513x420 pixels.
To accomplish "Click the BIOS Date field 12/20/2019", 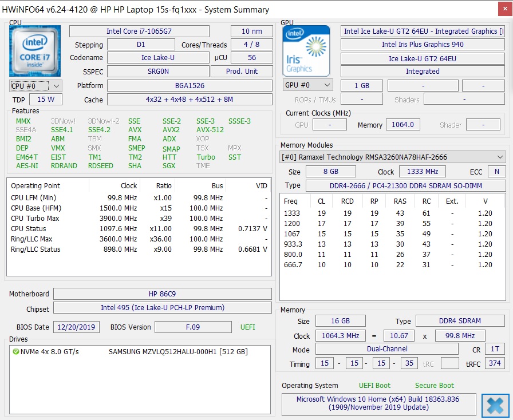I will tap(77, 327).
